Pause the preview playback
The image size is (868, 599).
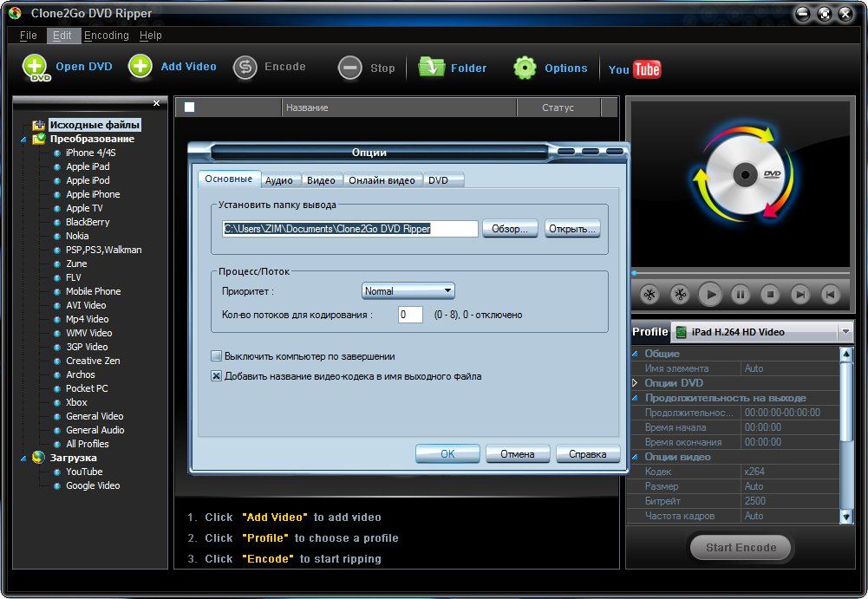(741, 295)
